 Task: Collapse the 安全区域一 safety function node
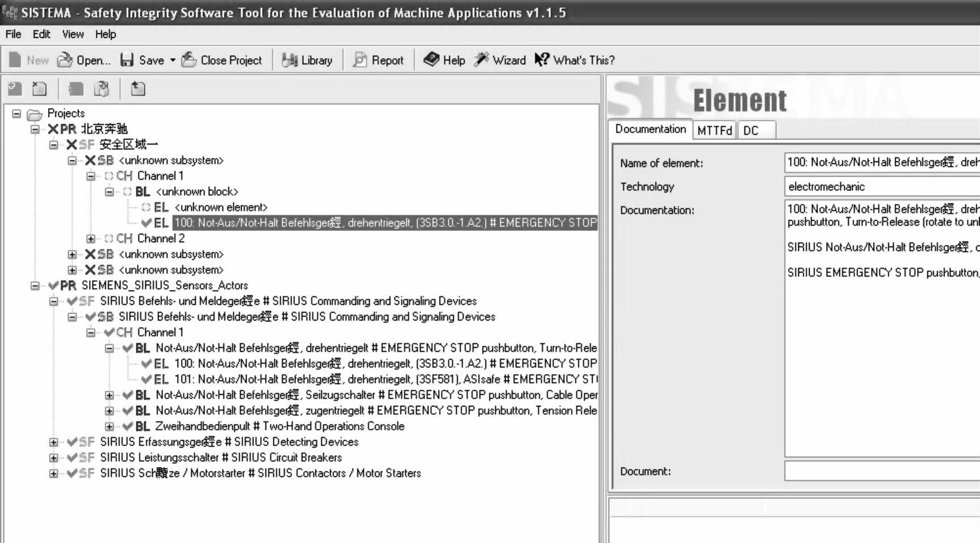[x=54, y=145]
